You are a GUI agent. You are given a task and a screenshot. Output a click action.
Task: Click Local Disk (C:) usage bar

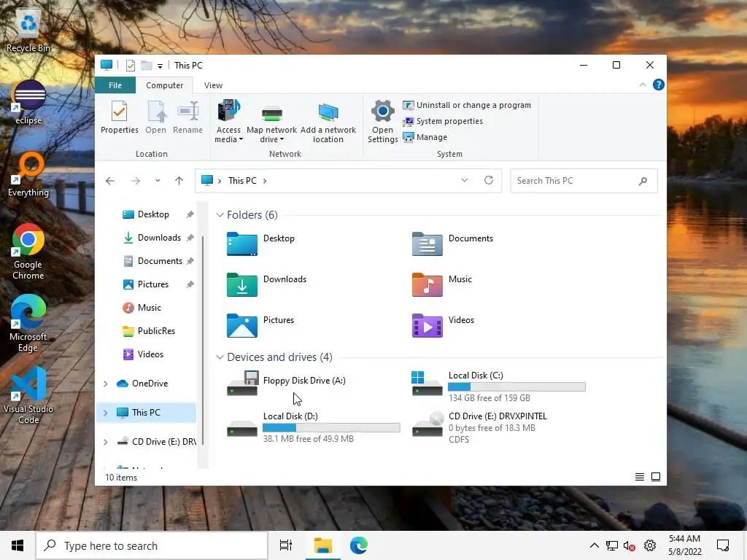coord(517,387)
